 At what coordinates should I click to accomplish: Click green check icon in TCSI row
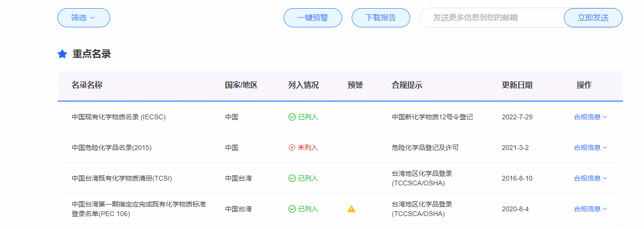pyautogui.click(x=292, y=178)
